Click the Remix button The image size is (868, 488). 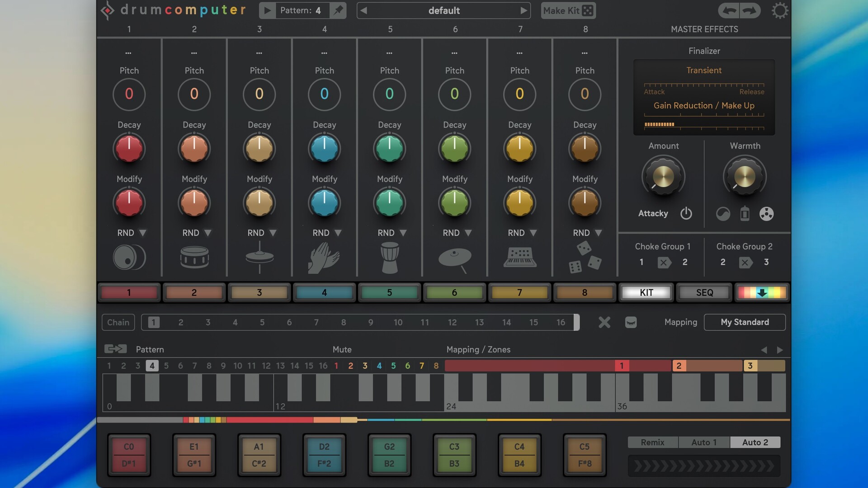pyautogui.click(x=653, y=442)
